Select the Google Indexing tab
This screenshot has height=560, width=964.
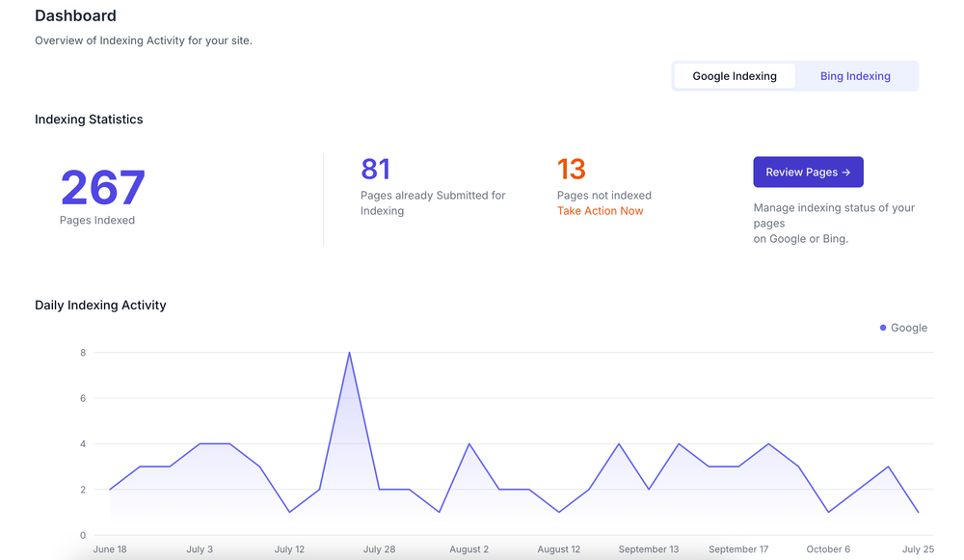tap(734, 75)
